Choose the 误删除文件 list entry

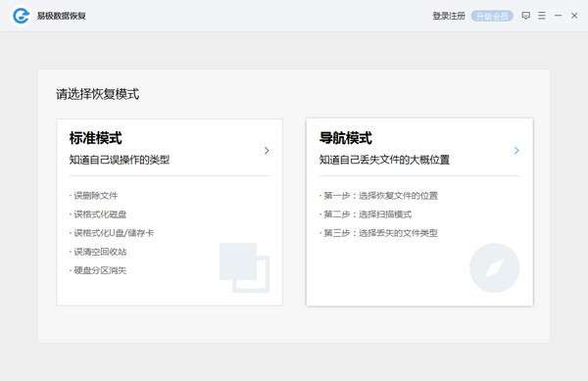click(94, 195)
